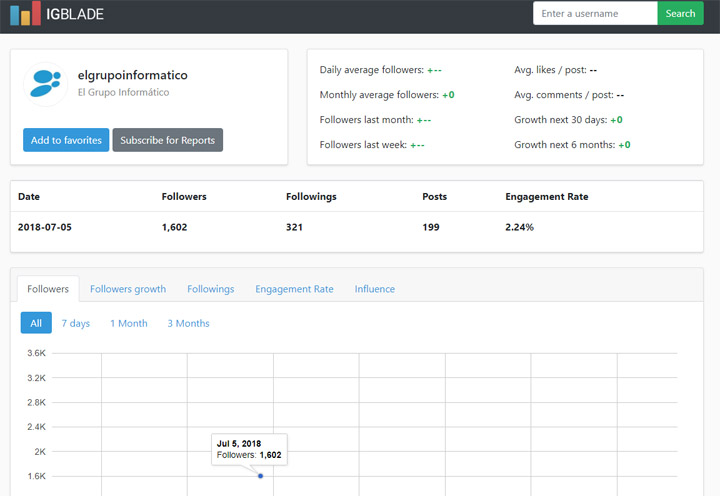720x496 pixels.
Task: Click Monthly average followers stat
Action: [x=387, y=95]
